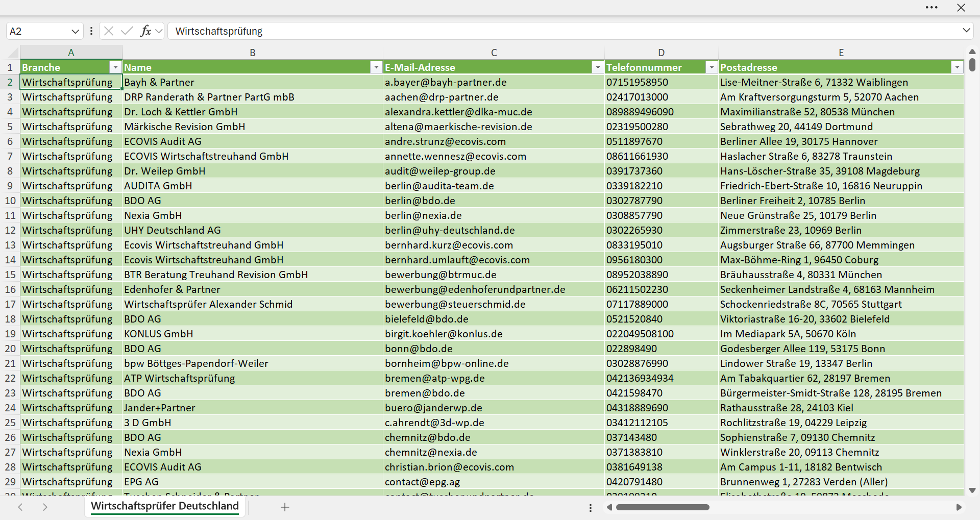The height and width of the screenshot is (520, 980).
Task: Open the Telefonnummer filter dropdown
Action: click(x=712, y=67)
